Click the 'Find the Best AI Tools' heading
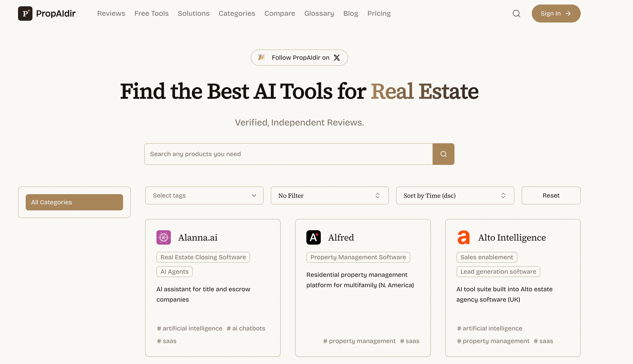The height and width of the screenshot is (364, 633). coord(299,91)
